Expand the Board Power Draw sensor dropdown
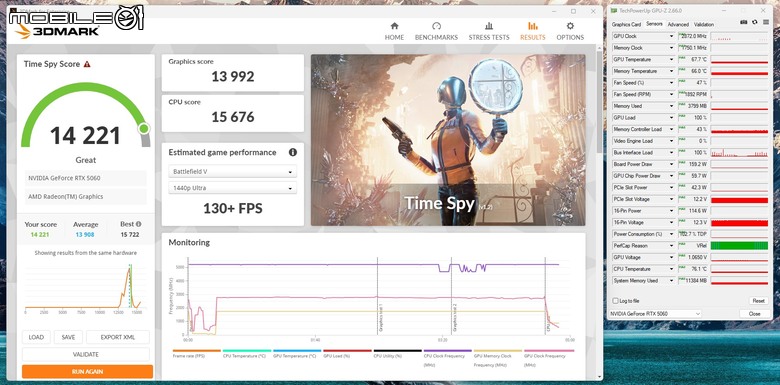780x385 pixels. 672,164
